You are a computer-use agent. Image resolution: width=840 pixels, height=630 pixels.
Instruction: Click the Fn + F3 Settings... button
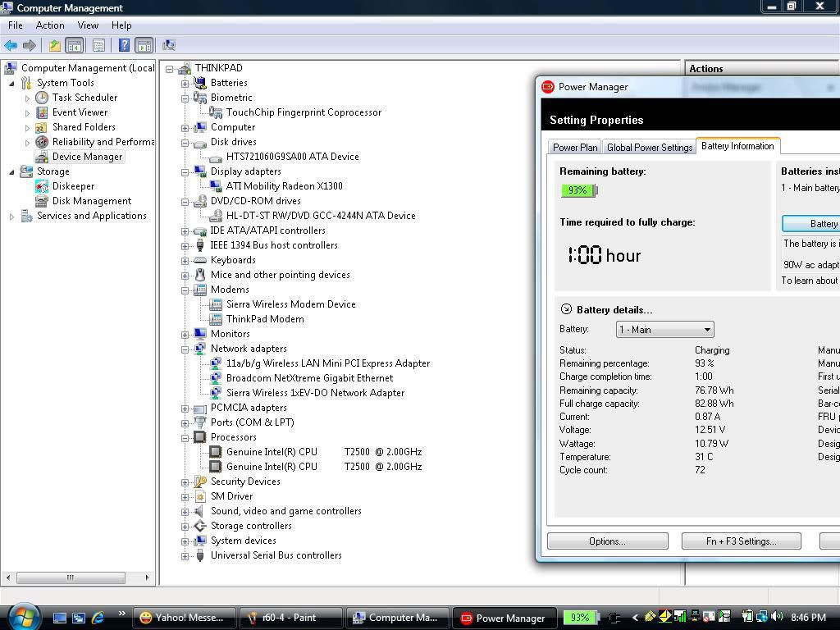click(741, 541)
